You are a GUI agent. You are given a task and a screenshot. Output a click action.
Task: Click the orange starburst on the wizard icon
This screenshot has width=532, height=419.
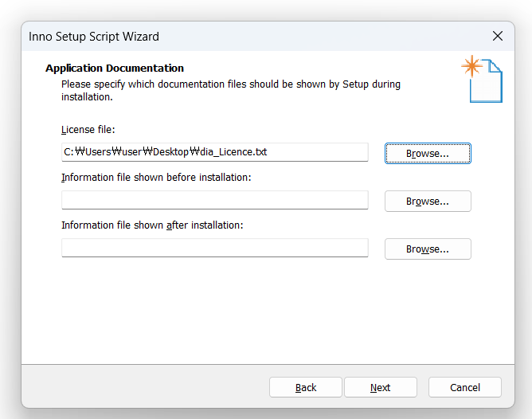[x=471, y=66]
